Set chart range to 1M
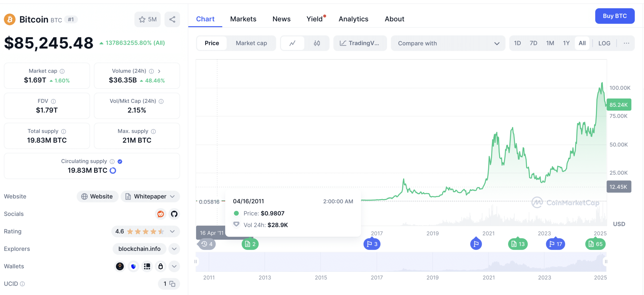 pos(550,43)
